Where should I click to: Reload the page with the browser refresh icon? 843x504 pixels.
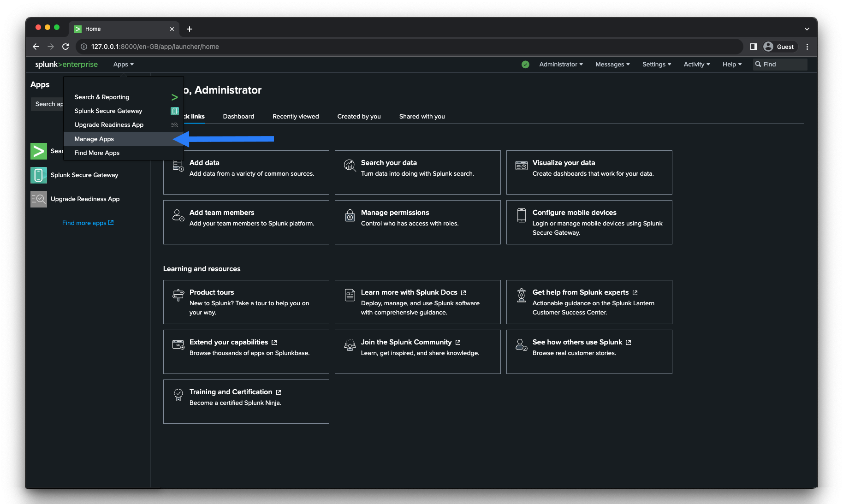tap(65, 47)
